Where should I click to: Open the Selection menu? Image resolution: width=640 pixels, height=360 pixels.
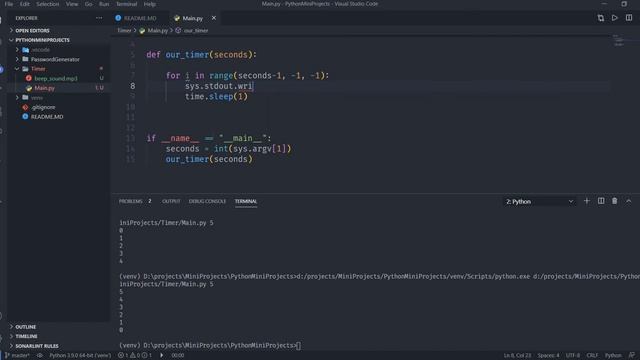coord(48,4)
